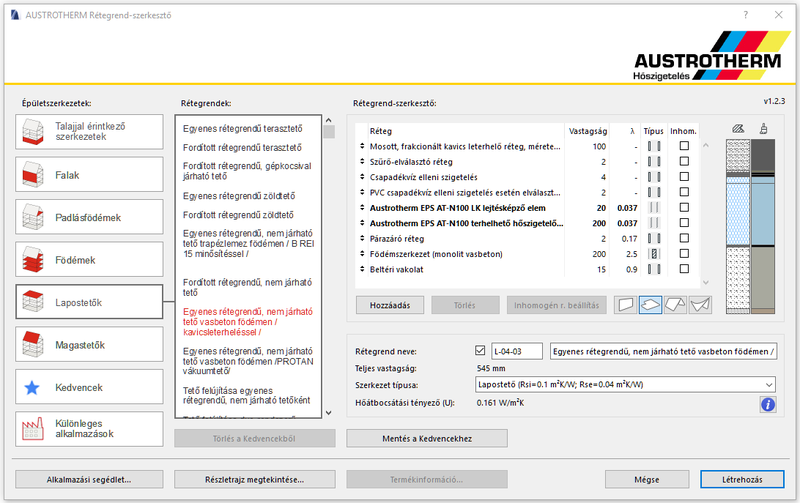Viewport: 800px width, 503px height.
Task: Click move handle of Beltéri vakolat row
Action: pos(362,269)
